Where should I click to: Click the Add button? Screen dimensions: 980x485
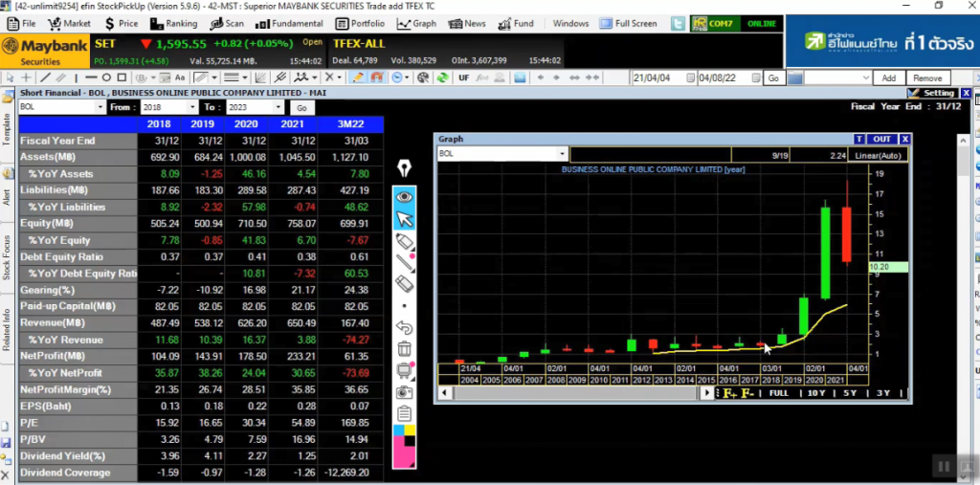click(889, 78)
